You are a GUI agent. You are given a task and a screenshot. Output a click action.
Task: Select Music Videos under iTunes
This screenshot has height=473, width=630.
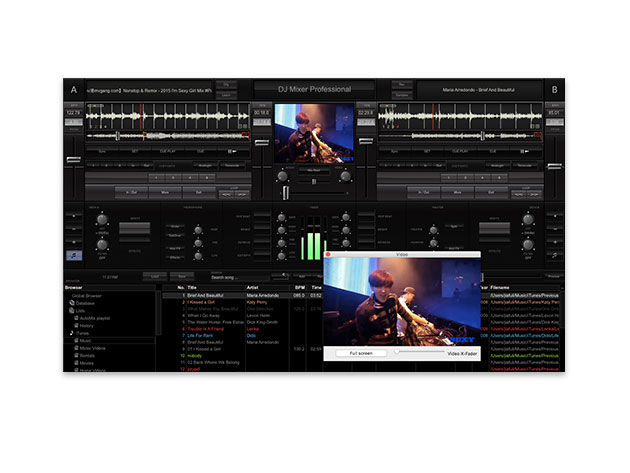tap(90, 348)
